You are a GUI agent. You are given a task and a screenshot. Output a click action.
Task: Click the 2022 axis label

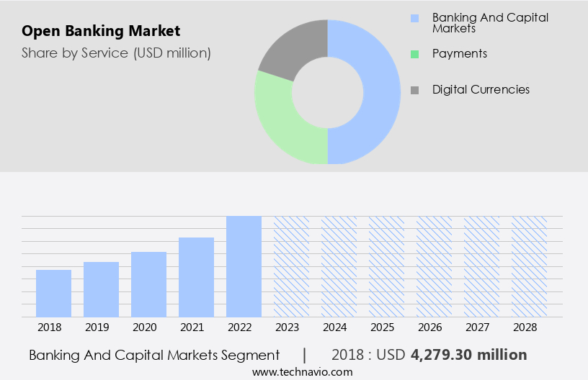240,327
